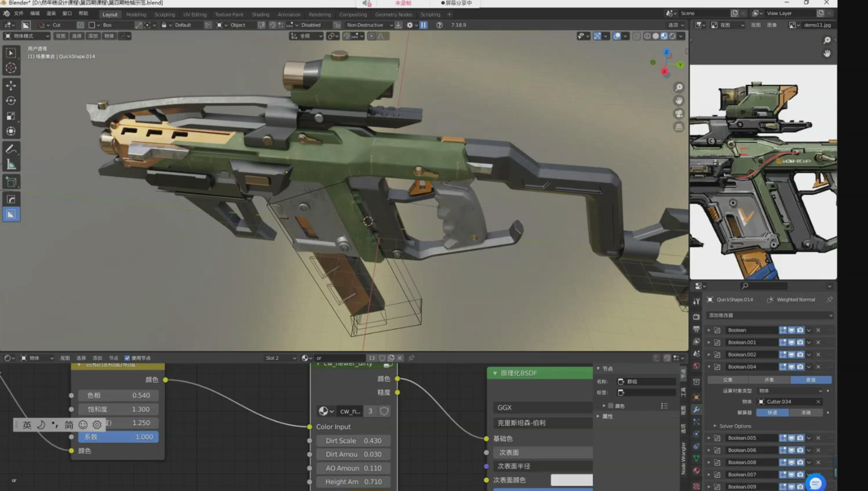Image resolution: width=868 pixels, height=491 pixels.
Task: Open the Modifier wrench properties tab
Action: pyautogui.click(x=696, y=409)
